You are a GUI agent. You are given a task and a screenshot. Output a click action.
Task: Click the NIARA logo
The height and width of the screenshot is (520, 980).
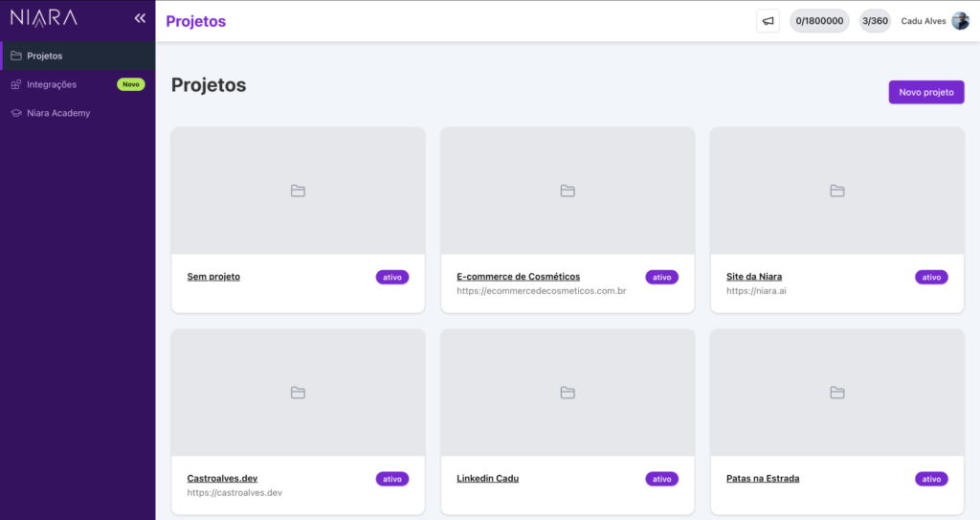pyautogui.click(x=44, y=18)
